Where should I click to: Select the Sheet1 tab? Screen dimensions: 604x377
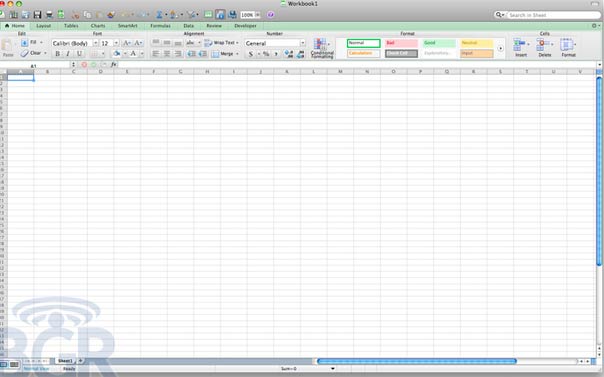point(65,361)
